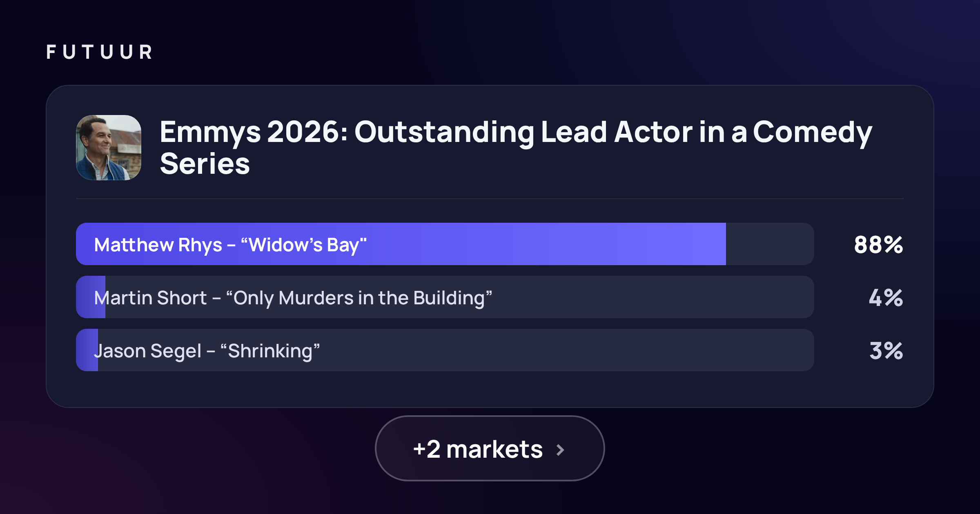
Task: Click the 4% probability value
Action: click(886, 298)
